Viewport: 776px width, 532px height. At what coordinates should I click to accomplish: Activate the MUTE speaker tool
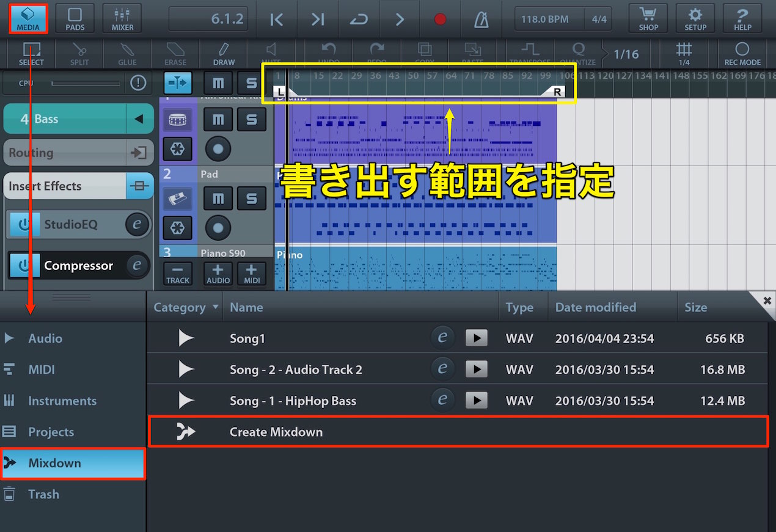click(x=271, y=52)
